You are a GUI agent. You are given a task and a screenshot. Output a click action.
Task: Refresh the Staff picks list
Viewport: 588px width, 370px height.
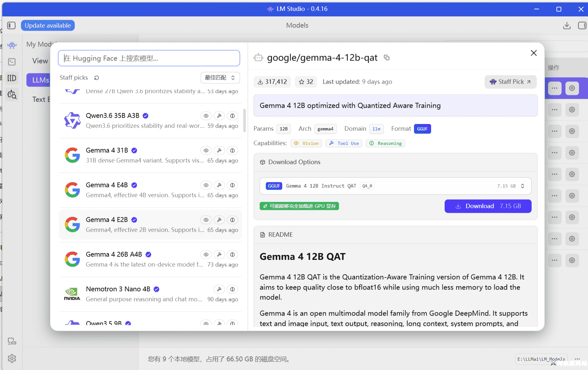coord(97,78)
